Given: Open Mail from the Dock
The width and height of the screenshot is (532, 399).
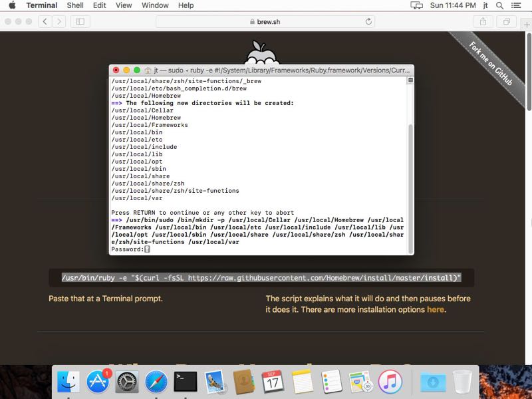Looking at the screenshot, I should pyautogui.click(x=214, y=382).
